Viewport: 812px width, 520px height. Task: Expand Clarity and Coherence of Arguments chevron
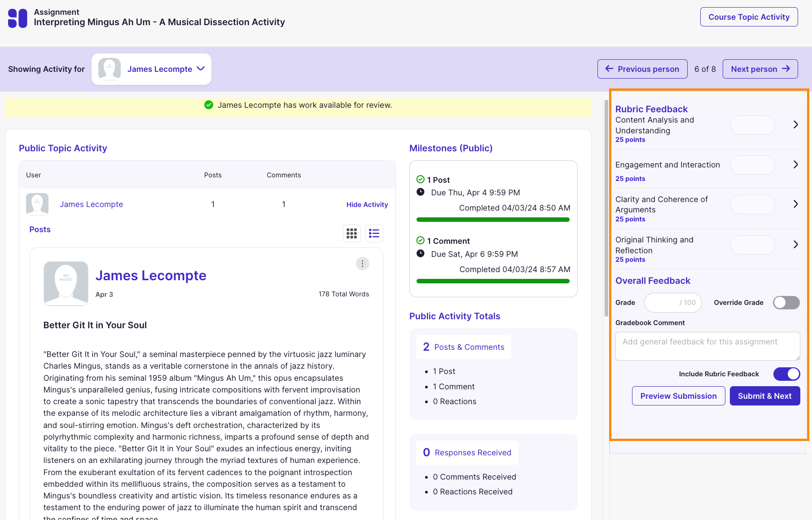pos(795,204)
